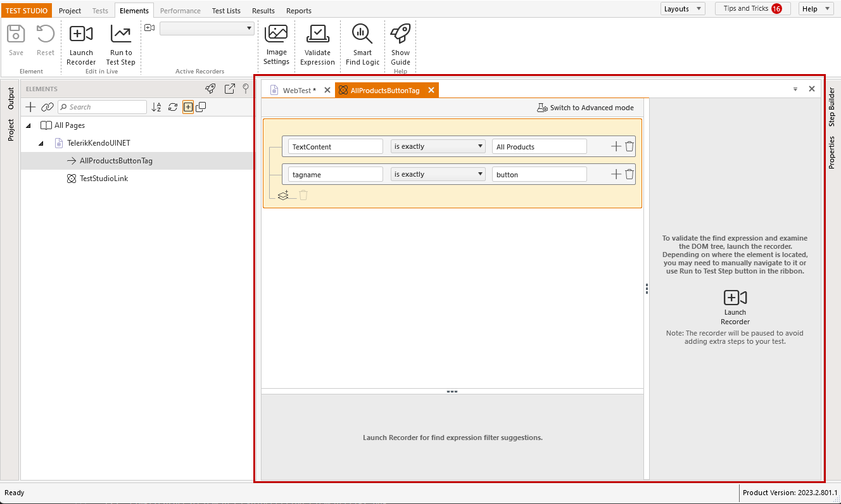841x504 pixels.
Task: Open the Reports ribbon tab
Action: [x=299, y=11]
